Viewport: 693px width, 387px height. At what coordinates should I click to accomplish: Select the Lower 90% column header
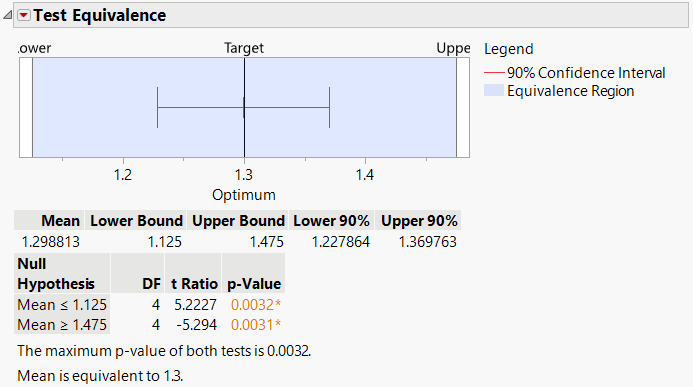[331, 220]
